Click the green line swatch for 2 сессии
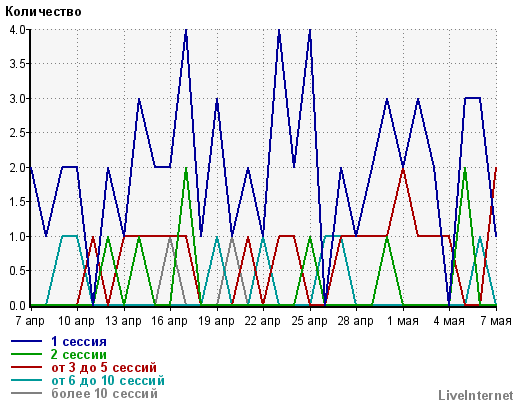Viewport: 520px width, 405px height. pyautogui.click(x=27, y=354)
